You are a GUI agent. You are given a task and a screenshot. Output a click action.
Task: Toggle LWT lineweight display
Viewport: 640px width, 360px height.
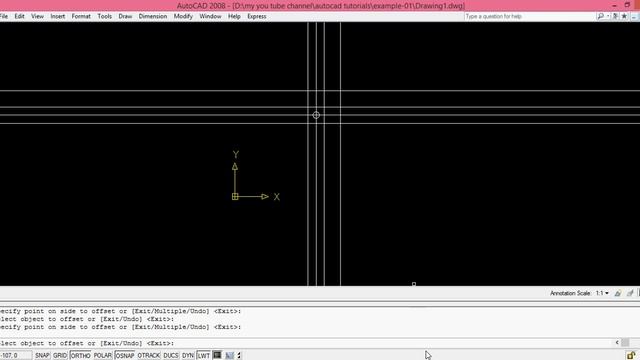(x=203, y=356)
